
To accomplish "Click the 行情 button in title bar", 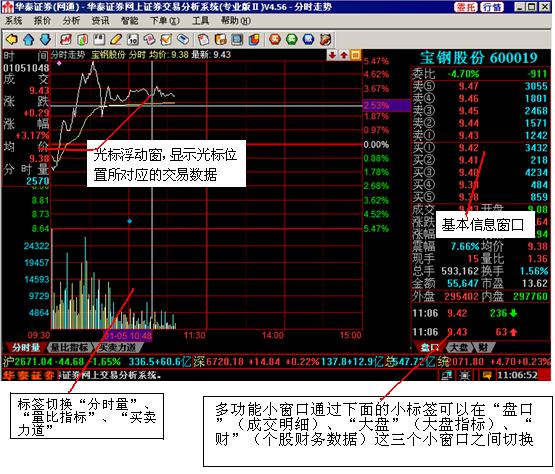I will click(492, 7).
